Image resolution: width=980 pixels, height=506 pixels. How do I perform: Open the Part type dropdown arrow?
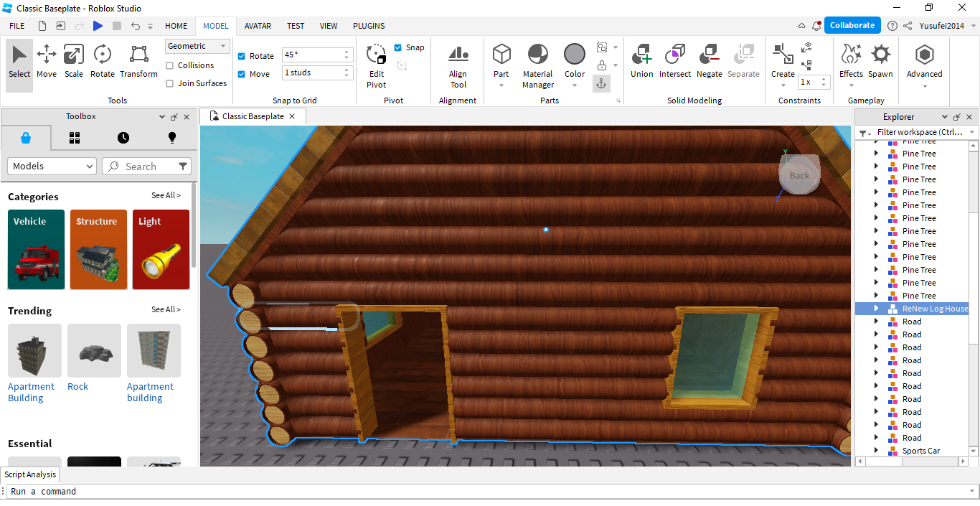click(501, 85)
